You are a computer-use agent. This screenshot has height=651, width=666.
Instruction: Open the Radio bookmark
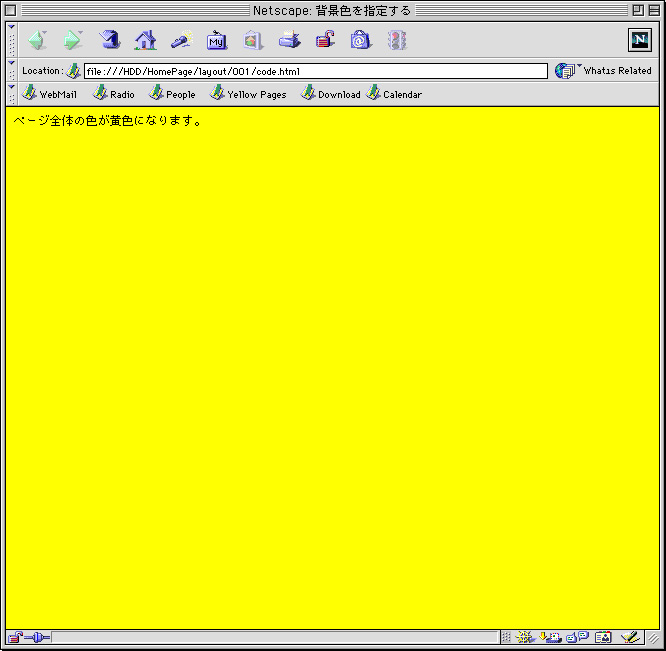tap(113, 93)
